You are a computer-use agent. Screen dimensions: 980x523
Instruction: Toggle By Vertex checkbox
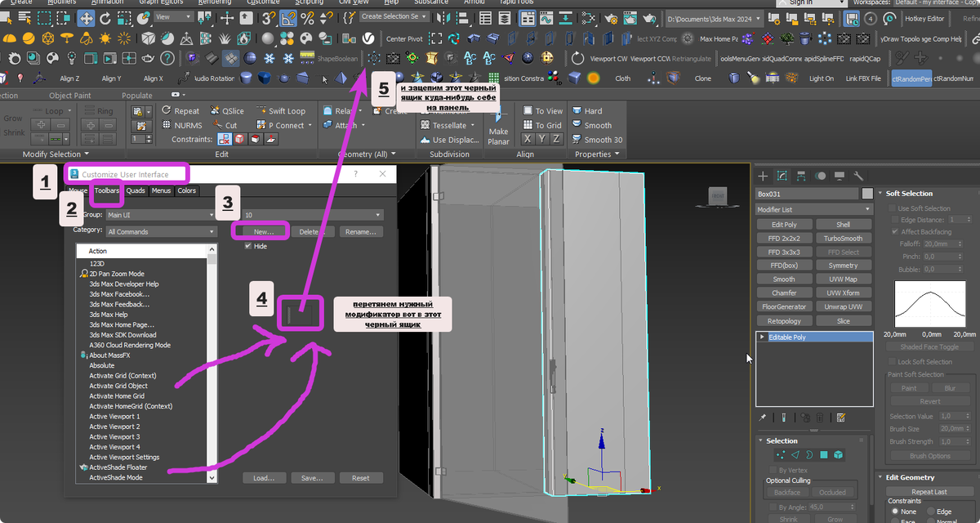[x=773, y=470]
